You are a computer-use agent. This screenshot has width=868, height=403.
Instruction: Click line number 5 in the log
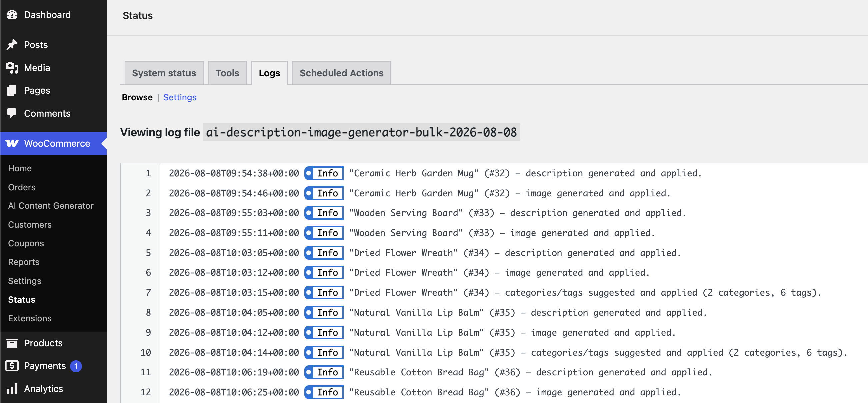click(x=148, y=253)
